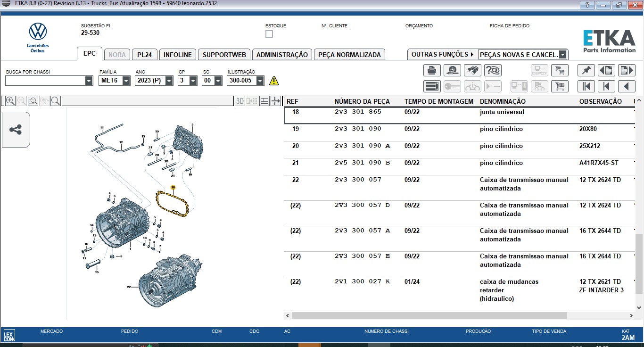Expand the Peças Novas e Cancel. dropdown

pos(562,55)
